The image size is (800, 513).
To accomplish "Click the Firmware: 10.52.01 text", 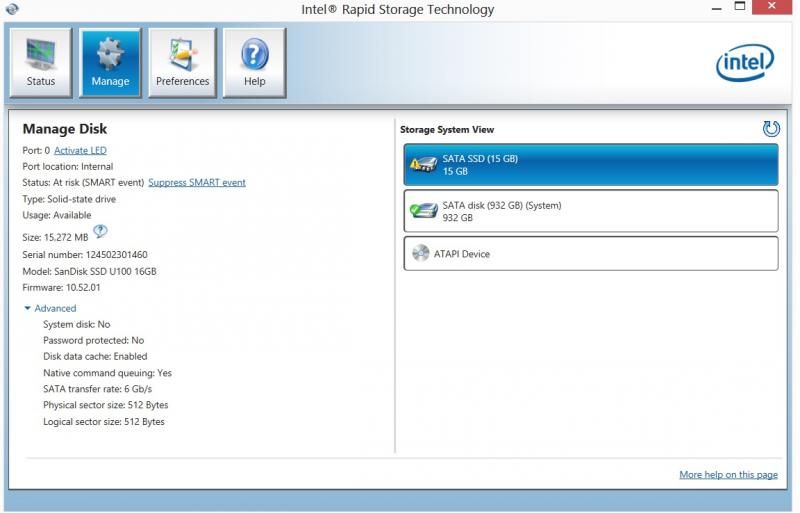I will click(x=61, y=288).
